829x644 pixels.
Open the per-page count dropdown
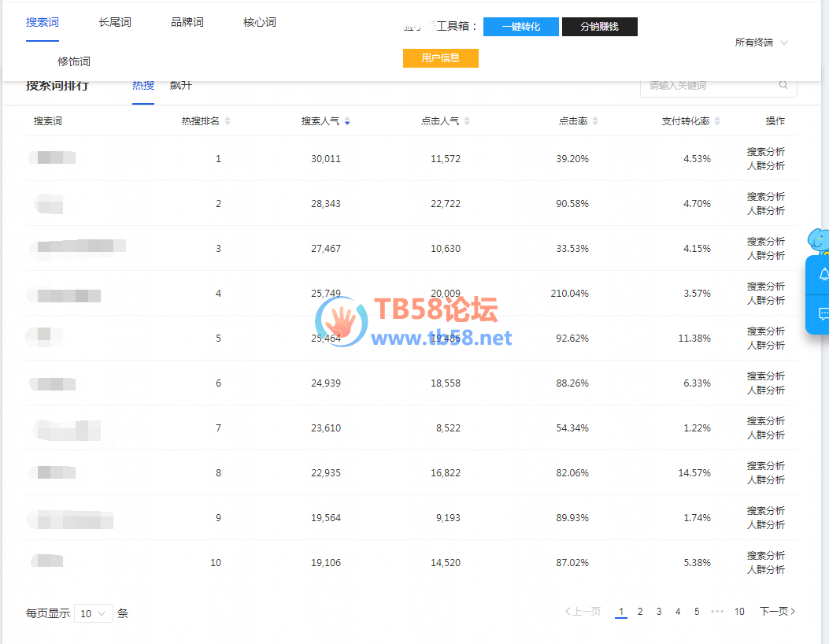pyautogui.click(x=94, y=614)
